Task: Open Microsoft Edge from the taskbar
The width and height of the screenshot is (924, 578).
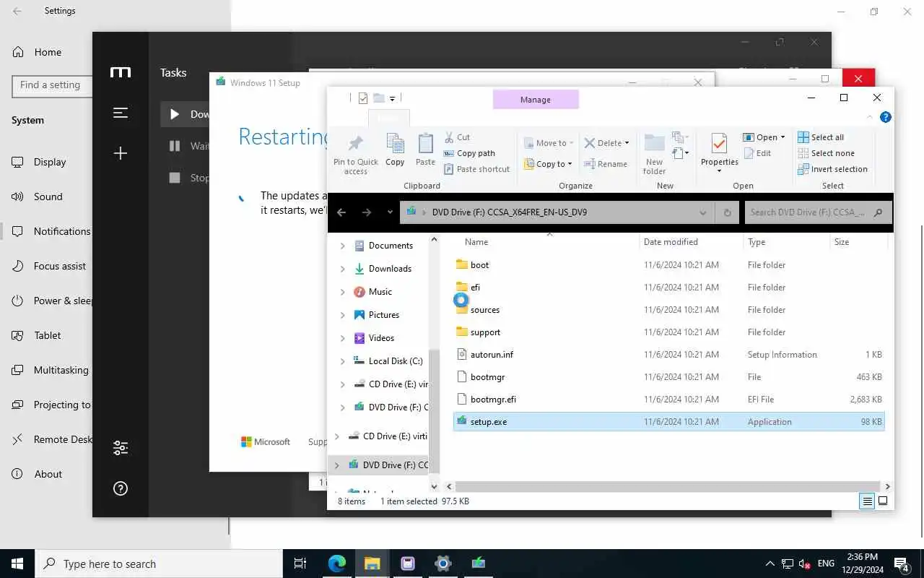Action: [337, 564]
